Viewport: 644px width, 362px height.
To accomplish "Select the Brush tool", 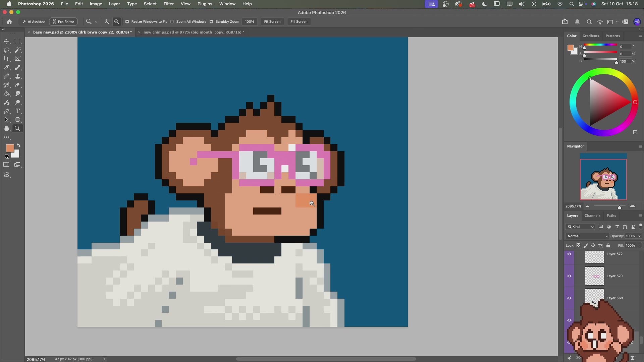I will click(x=6, y=76).
